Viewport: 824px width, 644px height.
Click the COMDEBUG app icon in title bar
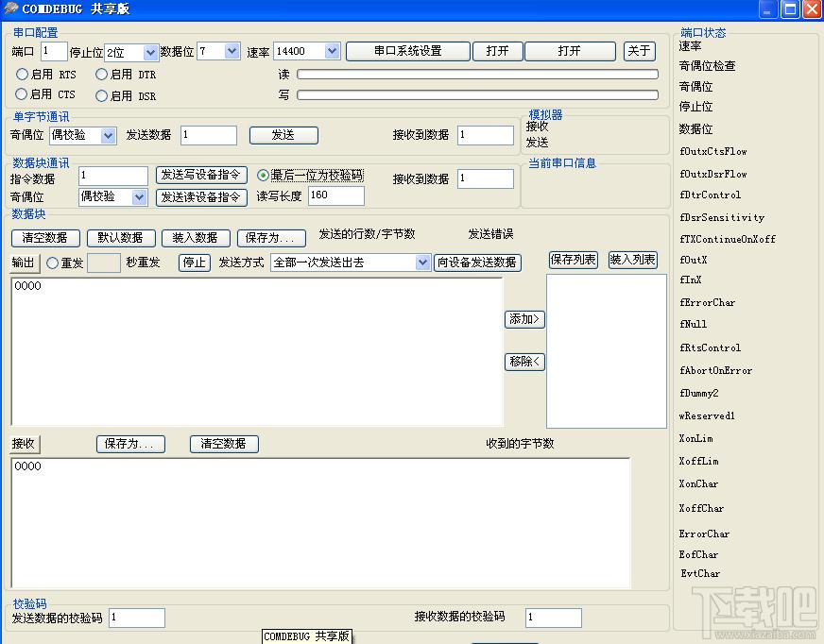[x=10, y=9]
